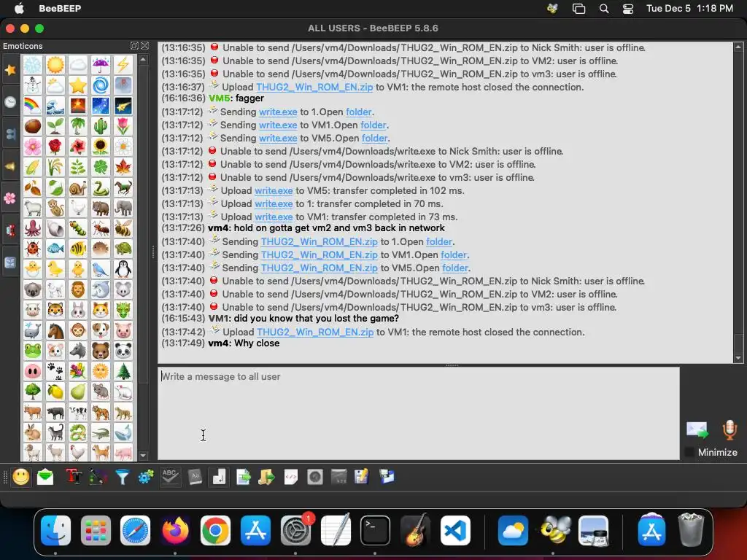747x560 pixels.
Task: Insert the four-leaf clover emoticon
Action: (x=101, y=167)
